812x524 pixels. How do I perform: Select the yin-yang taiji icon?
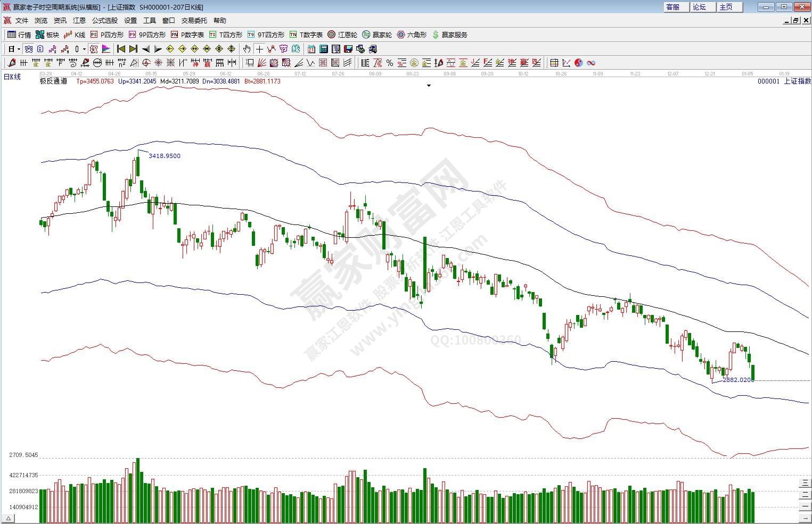coord(579,63)
